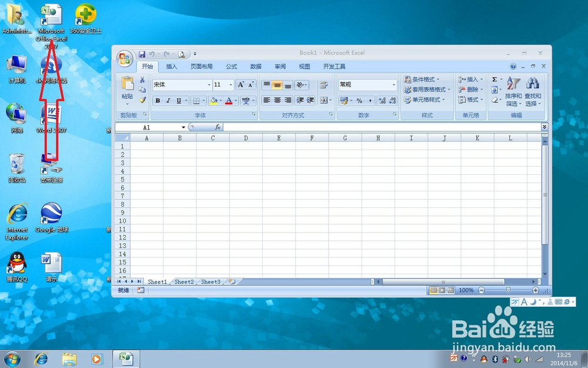Click the Select All corner cell
This screenshot has width=588, height=368.
coord(122,138)
